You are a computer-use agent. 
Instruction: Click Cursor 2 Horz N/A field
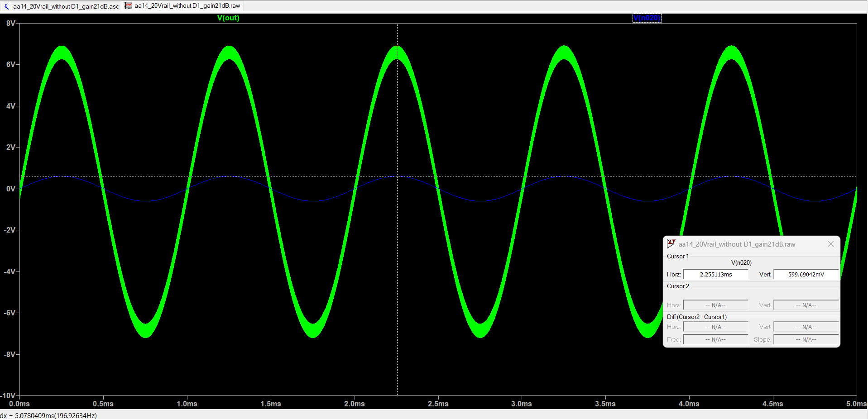point(715,305)
